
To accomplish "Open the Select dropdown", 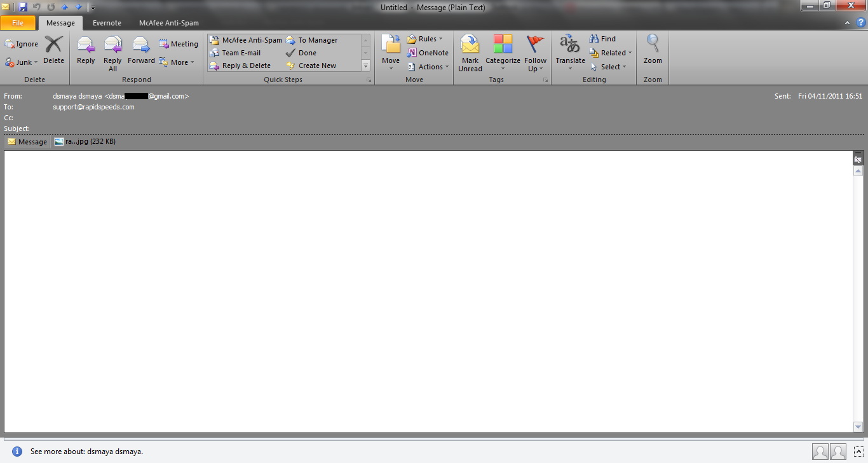I will (608, 67).
